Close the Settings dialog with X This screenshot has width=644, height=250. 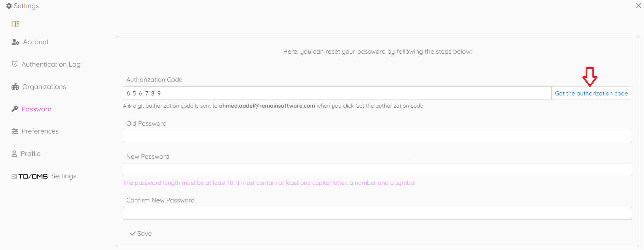click(x=638, y=6)
